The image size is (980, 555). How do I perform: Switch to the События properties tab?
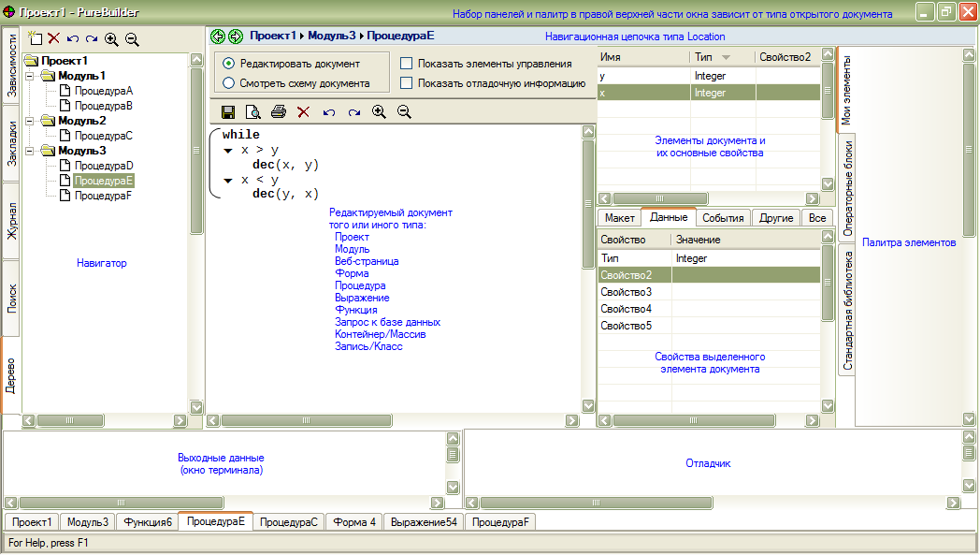pyautogui.click(x=723, y=218)
